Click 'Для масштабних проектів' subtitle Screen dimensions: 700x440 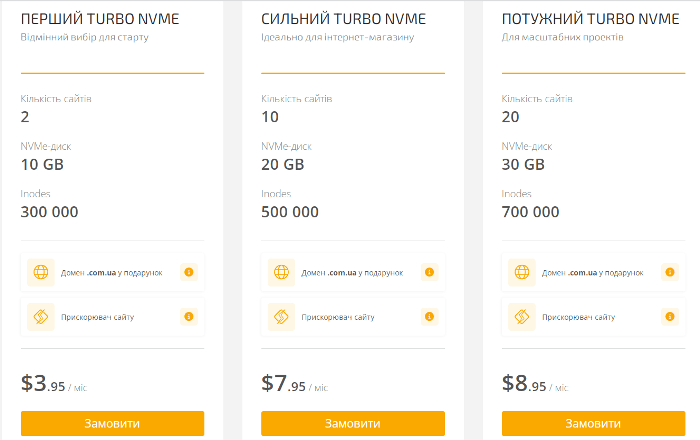point(562,37)
